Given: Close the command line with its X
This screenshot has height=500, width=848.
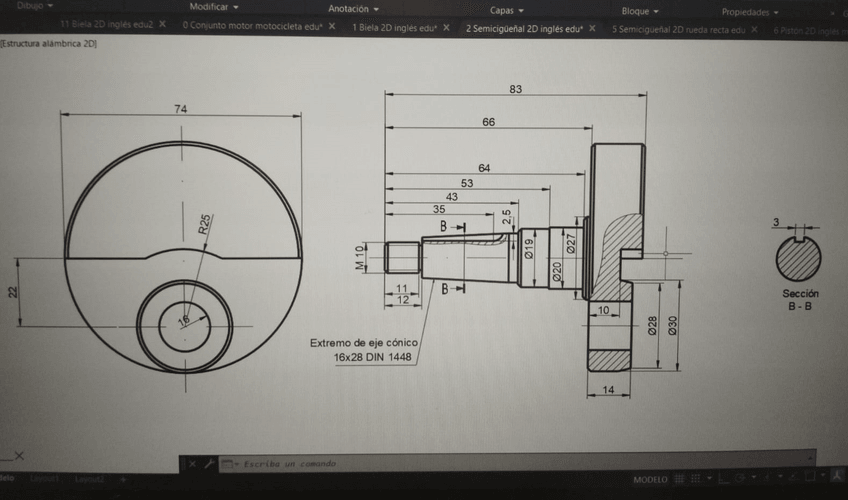Looking at the screenshot, I should [193, 464].
